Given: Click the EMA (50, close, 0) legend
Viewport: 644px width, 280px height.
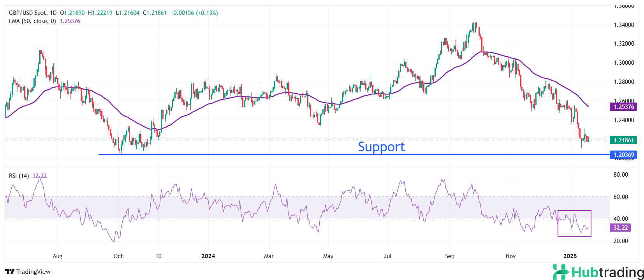Looking at the screenshot, I should (32, 21).
